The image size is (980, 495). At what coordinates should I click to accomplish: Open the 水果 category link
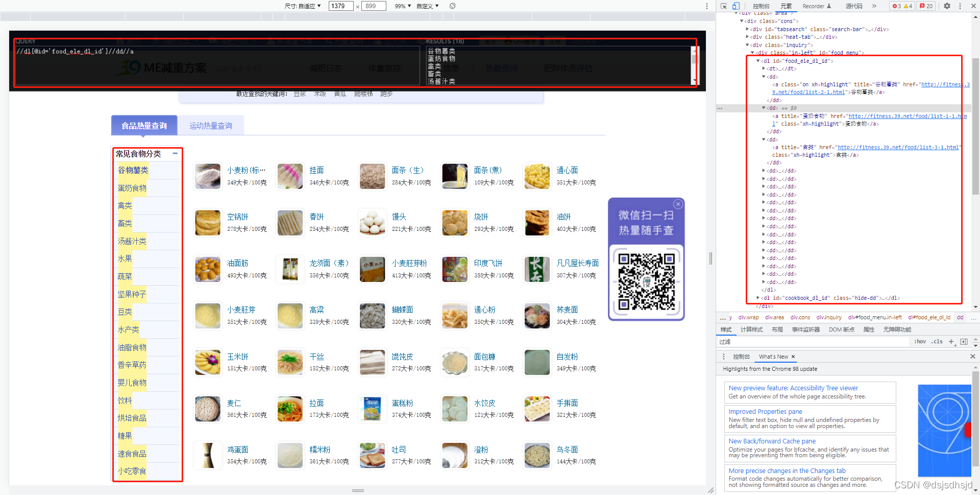pos(125,258)
